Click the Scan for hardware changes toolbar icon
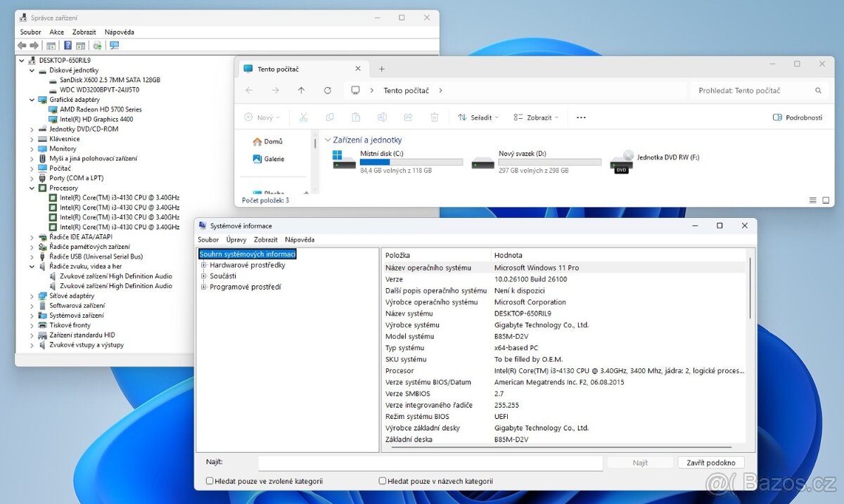The height and width of the screenshot is (504, 844). (98, 45)
